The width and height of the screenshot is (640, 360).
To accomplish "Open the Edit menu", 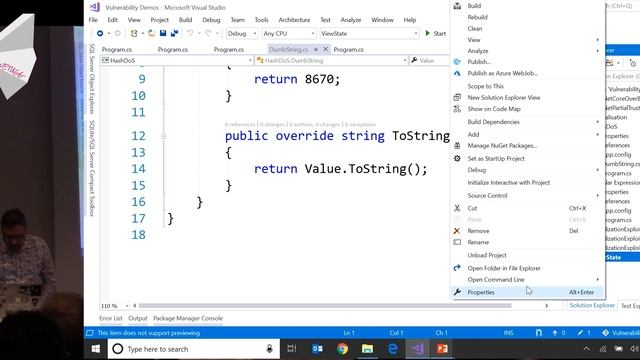I will 113,20.
